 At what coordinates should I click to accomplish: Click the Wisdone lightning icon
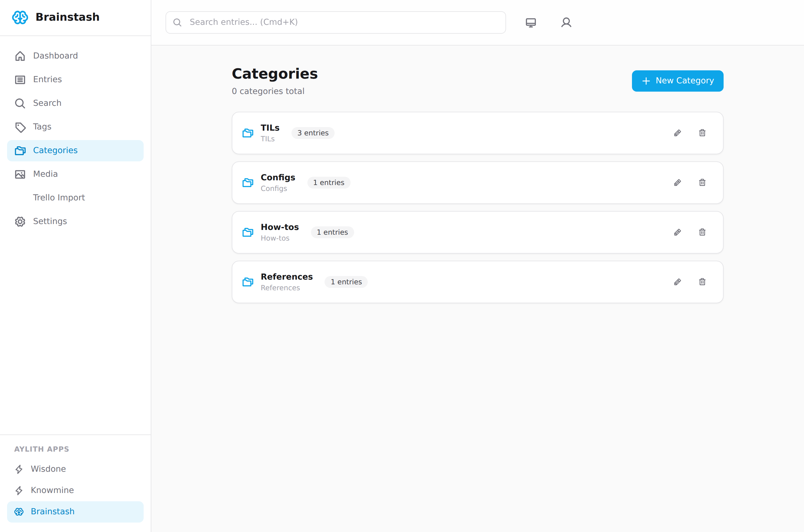[x=19, y=470]
